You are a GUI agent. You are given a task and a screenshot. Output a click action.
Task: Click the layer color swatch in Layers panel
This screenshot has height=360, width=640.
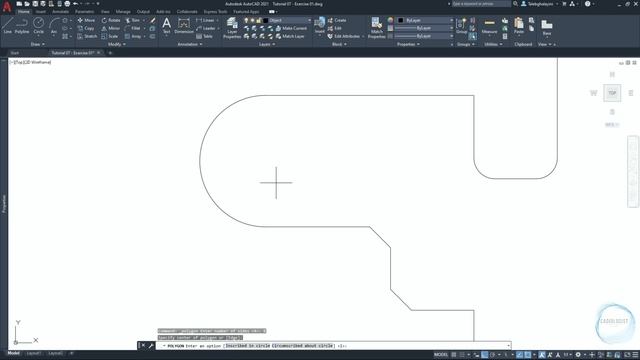[x=266, y=20]
